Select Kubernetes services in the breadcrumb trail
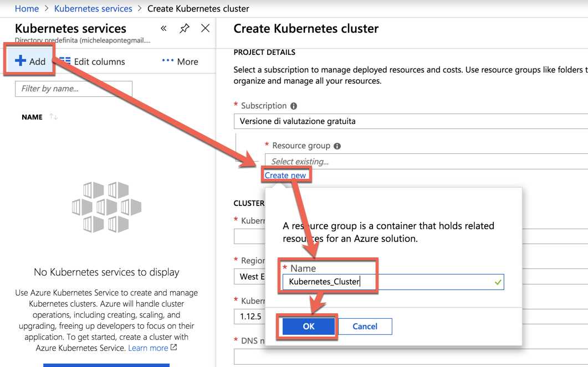Image resolution: width=588 pixels, height=367 pixels. [93, 8]
